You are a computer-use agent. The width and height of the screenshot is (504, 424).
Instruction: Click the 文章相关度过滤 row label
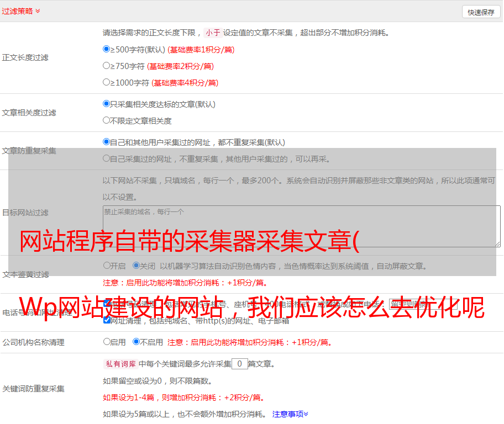(29, 113)
